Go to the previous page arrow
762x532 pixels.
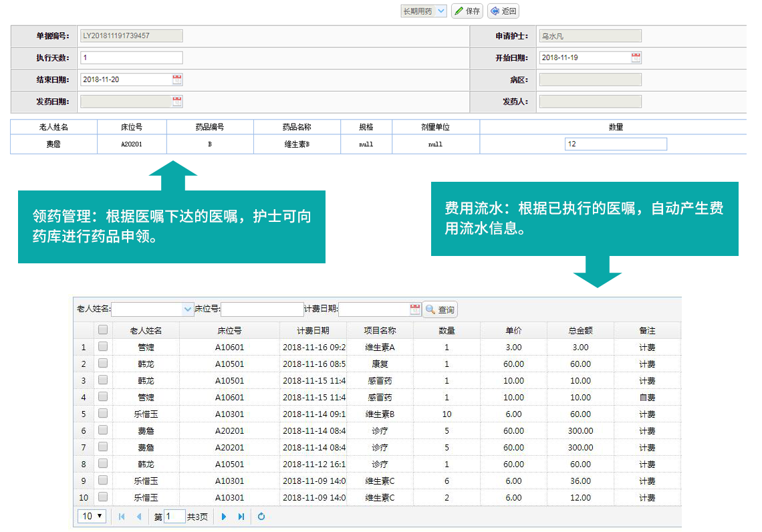pos(139,517)
